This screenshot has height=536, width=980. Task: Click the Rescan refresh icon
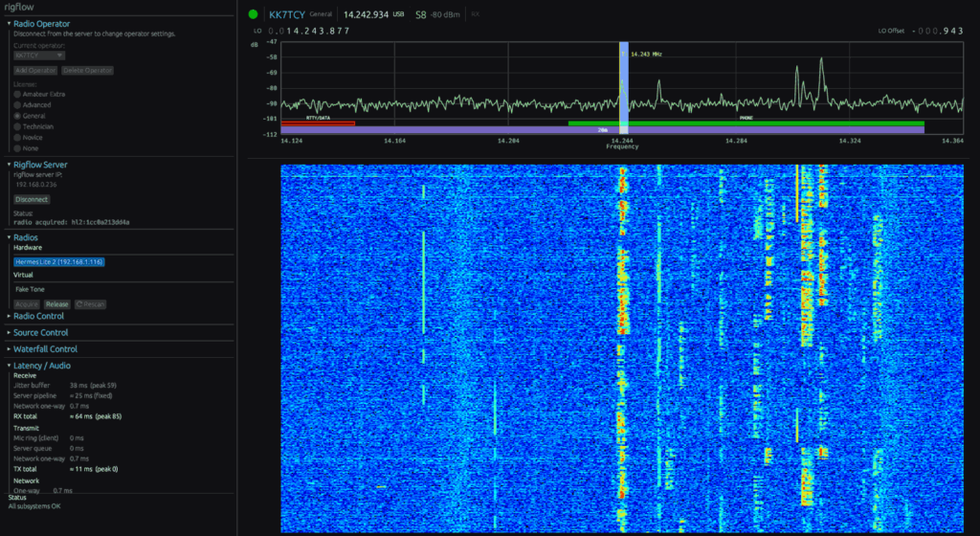click(79, 304)
